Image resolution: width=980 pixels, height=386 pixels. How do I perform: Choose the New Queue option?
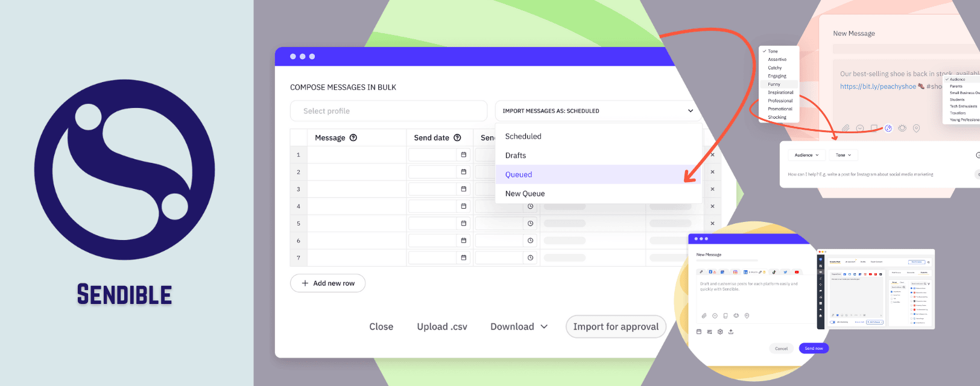tap(598, 194)
